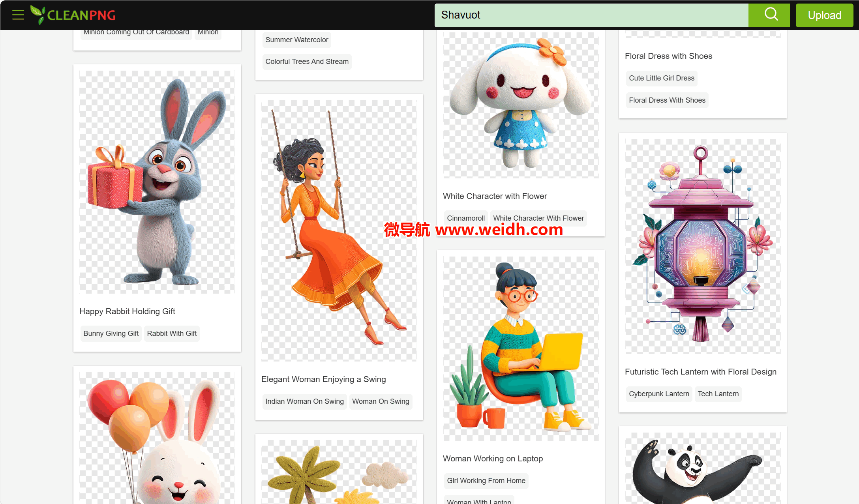Image resolution: width=859 pixels, height=504 pixels.
Task: Open the hamburger menu icon
Action: [x=18, y=15]
